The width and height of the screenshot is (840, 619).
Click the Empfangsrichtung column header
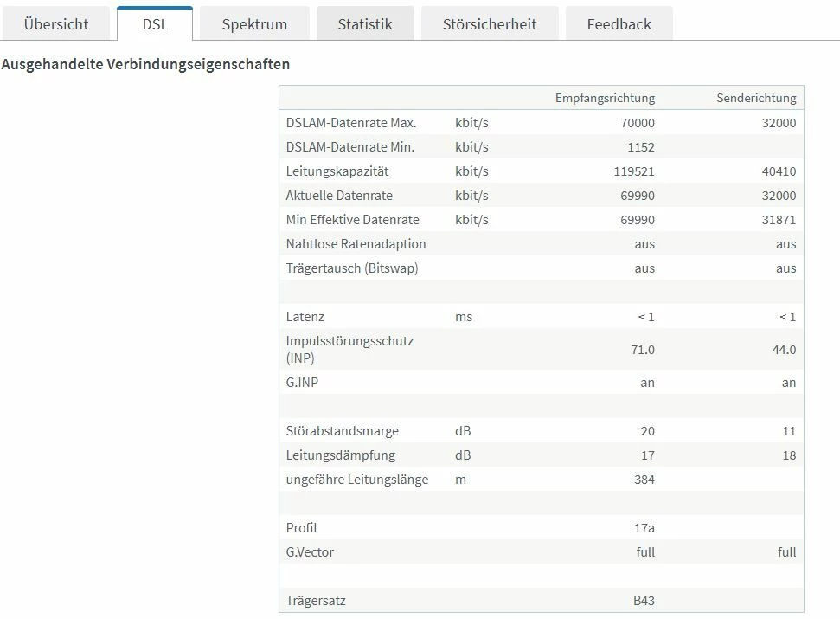coord(605,98)
